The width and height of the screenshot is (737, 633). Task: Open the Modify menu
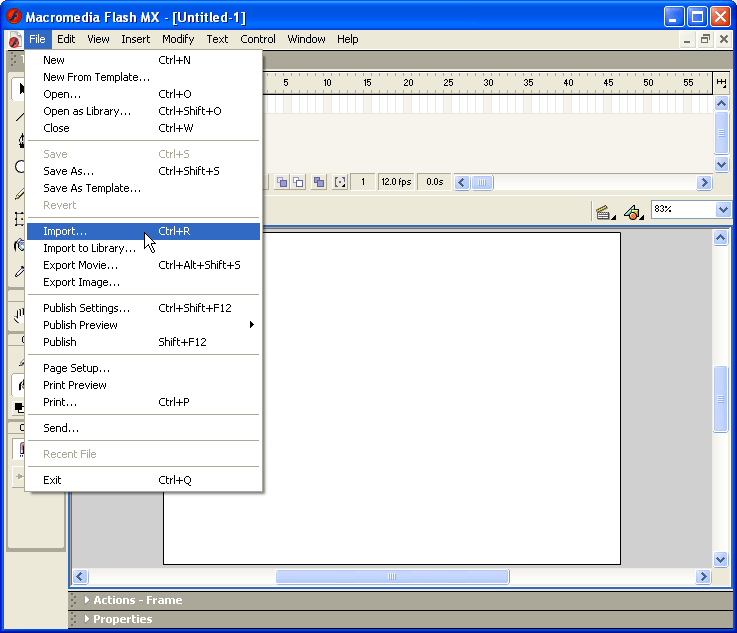178,39
